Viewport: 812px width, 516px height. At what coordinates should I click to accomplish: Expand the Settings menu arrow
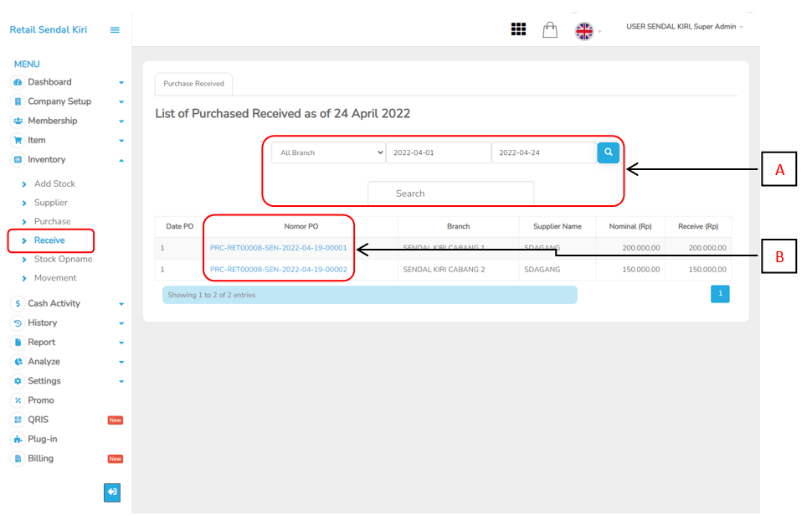point(121,382)
